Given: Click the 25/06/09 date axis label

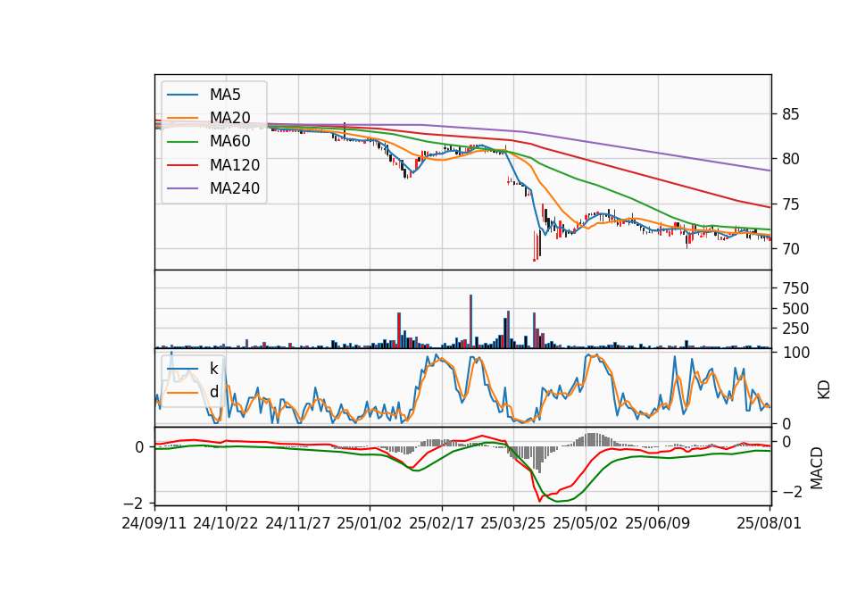Looking at the screenshot, I should [x=658, y=523].
